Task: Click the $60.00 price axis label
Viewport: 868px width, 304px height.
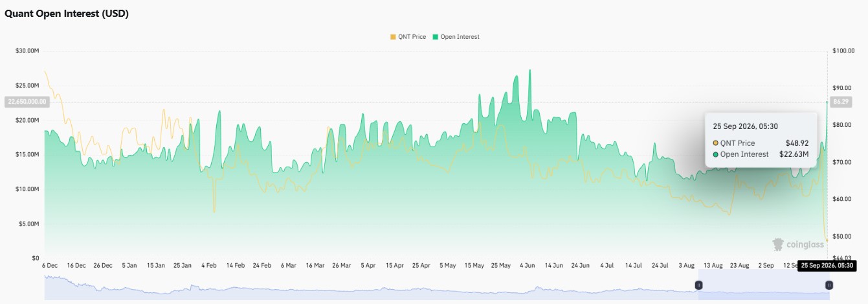Action: pos(840,199)
